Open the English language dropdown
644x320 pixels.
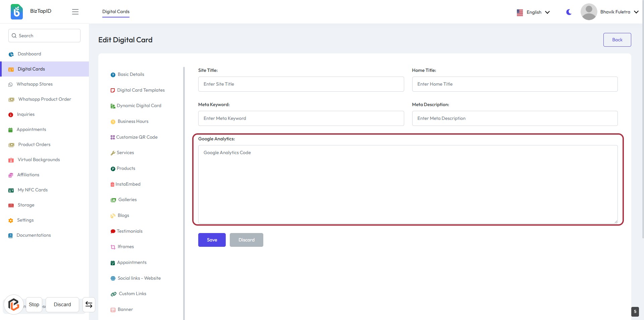tap(533, 12)
